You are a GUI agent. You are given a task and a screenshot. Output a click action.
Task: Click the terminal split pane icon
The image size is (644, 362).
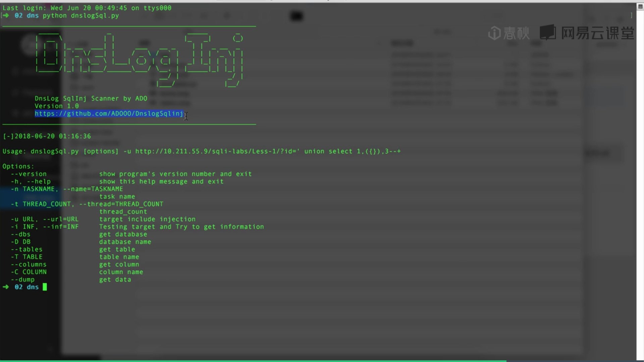[640, 6]
